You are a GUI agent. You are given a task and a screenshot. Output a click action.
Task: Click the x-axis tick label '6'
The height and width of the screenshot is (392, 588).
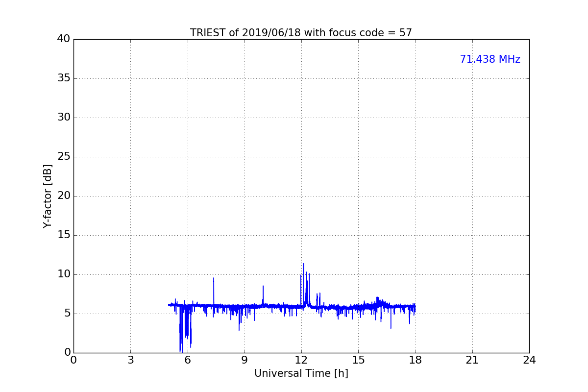187,360
